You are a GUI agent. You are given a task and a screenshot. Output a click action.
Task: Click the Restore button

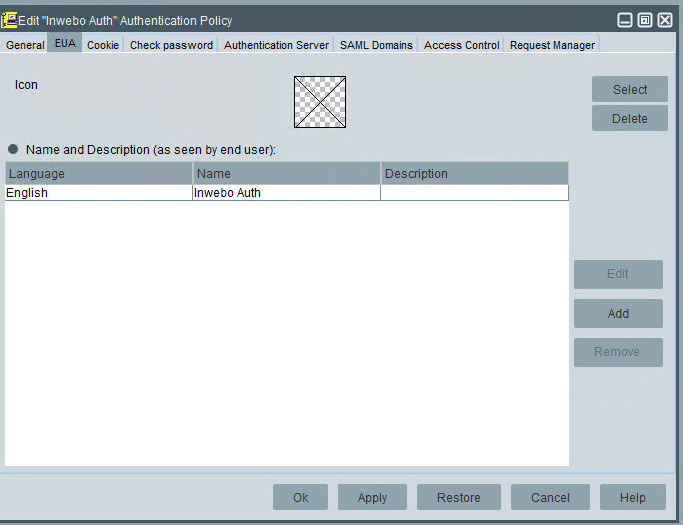(x=458, y=497)
